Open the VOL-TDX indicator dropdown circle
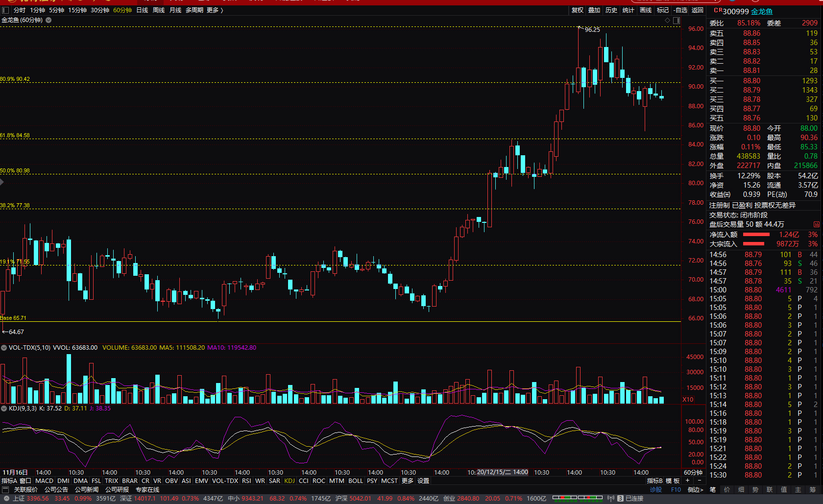Screen dimensions: 823x504 (x=4, y=348)
